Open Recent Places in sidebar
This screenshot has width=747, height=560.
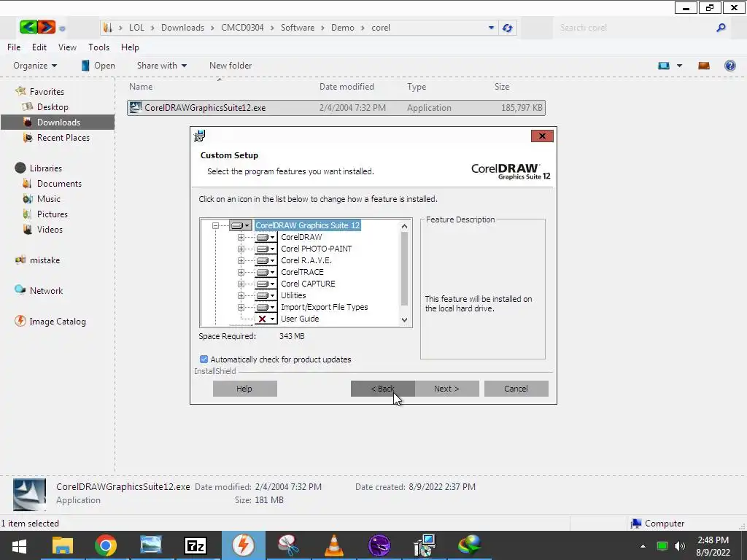63,138
